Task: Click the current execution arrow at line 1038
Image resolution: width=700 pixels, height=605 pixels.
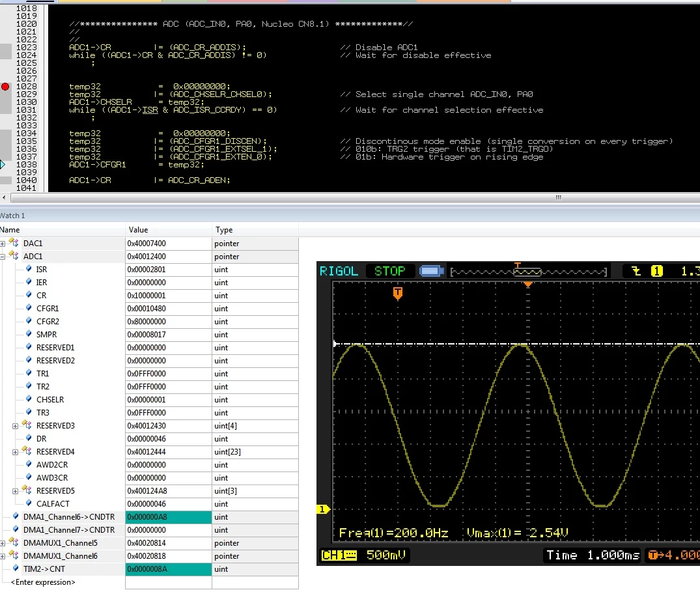Action: [x=3, y=165]
